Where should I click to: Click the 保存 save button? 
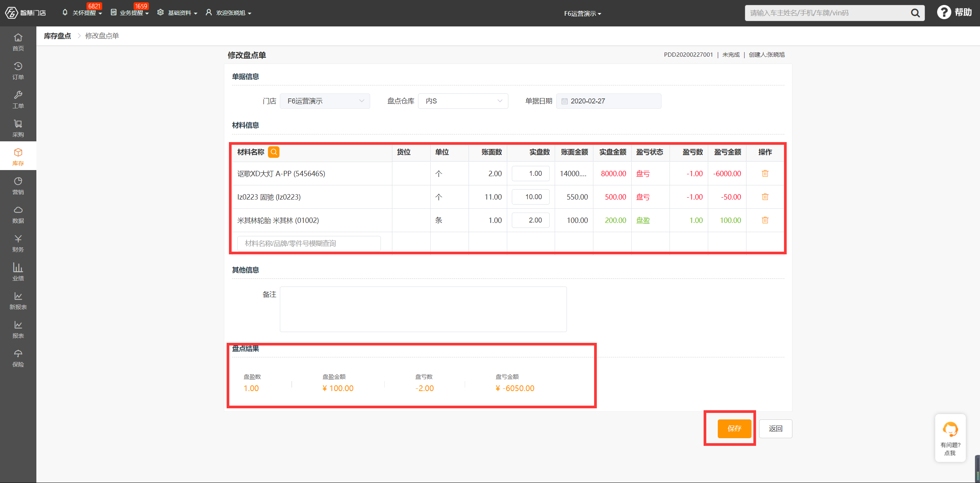pos(734,429)
